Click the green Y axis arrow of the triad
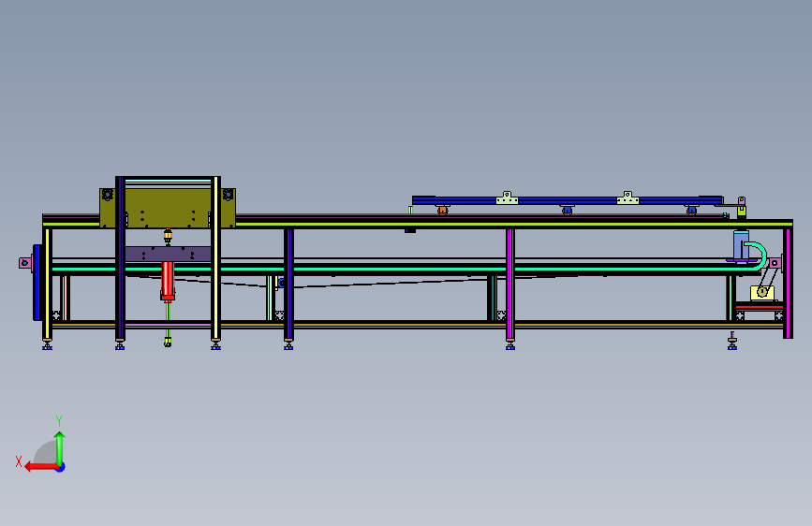Image resolution: width=812 pixels, height=526 pixels. pos(60,447)
